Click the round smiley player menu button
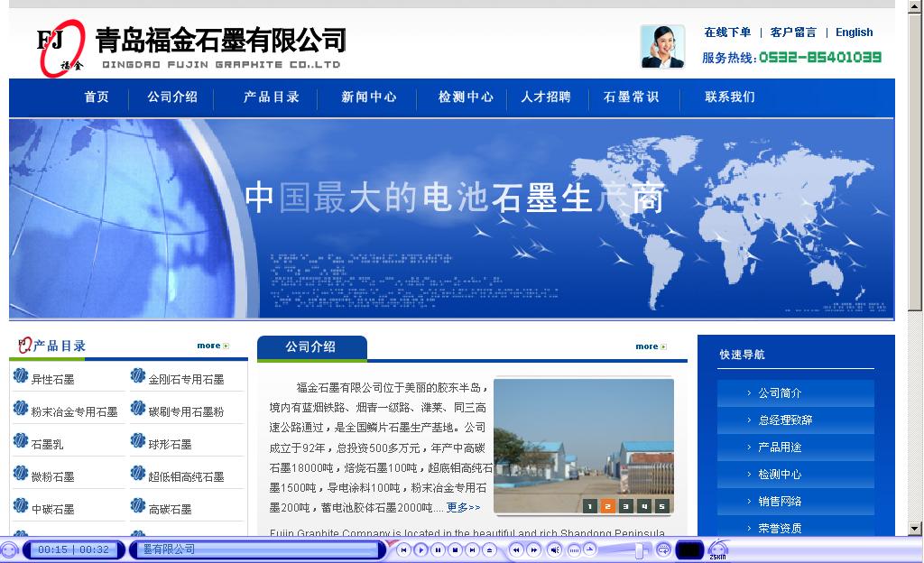This screenshot has height=563, width=924. coord(9,550)
